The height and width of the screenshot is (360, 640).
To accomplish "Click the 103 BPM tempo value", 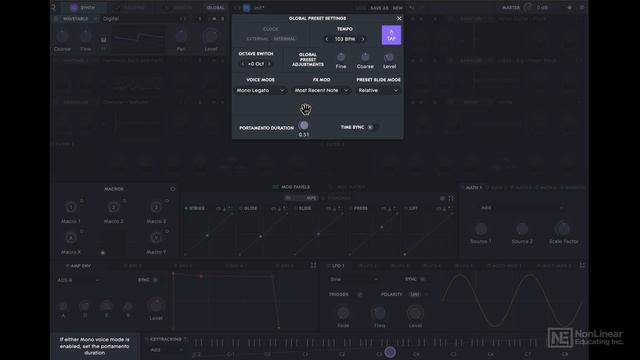I will [x=344, y=39].
